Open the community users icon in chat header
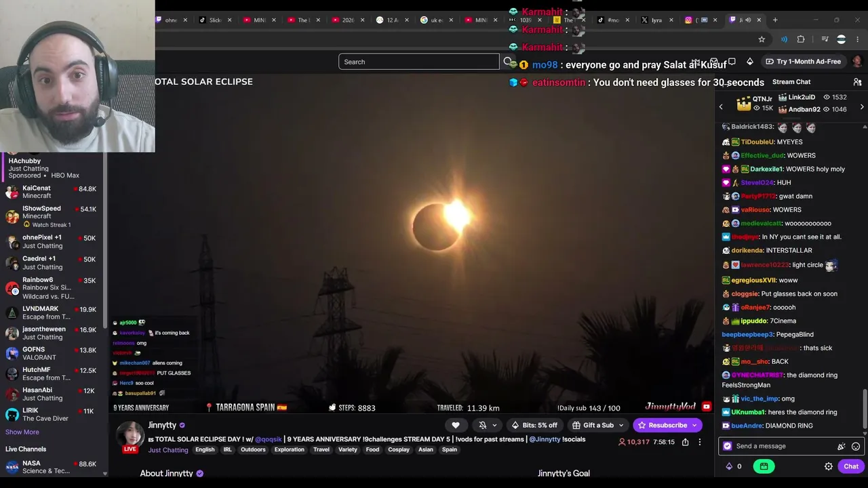The image size is (868, 488). [858, 82]
